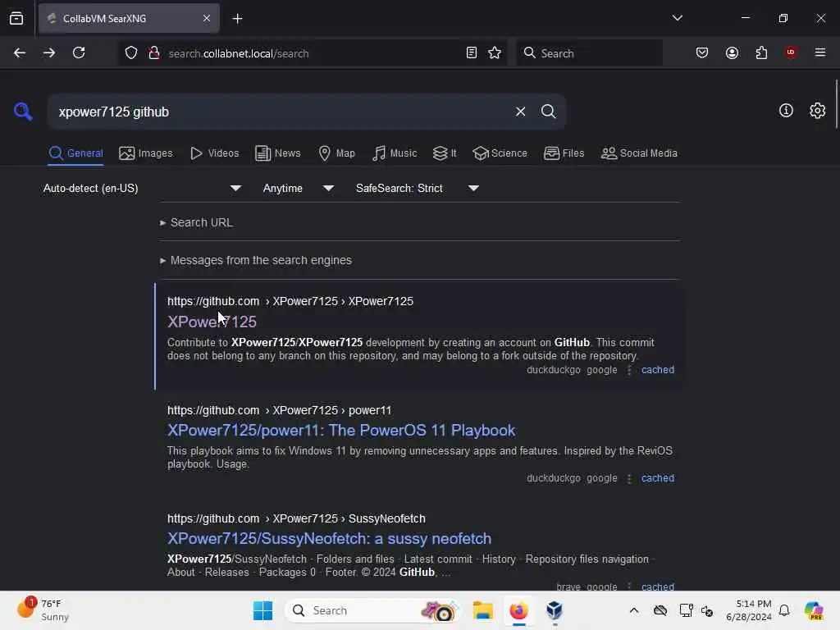Open the SearXNG about info icon
The image size is (840, 630).
point(786,111)
